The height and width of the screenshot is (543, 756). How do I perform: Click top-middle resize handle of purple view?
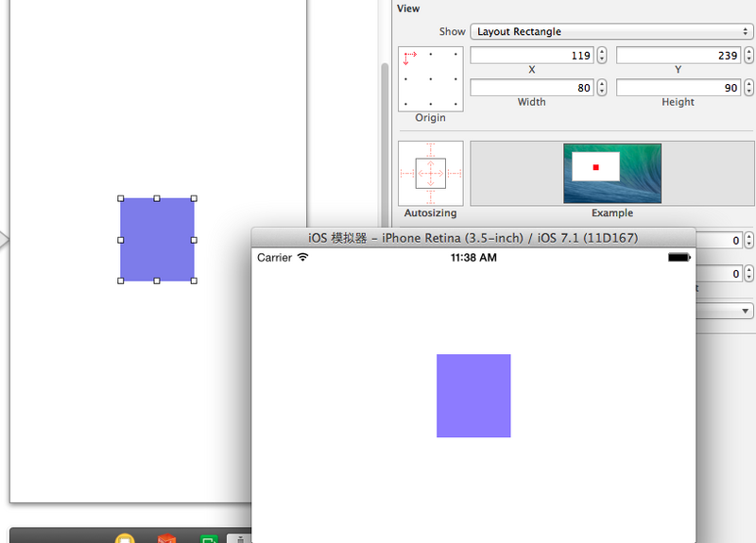pos(157,198)
